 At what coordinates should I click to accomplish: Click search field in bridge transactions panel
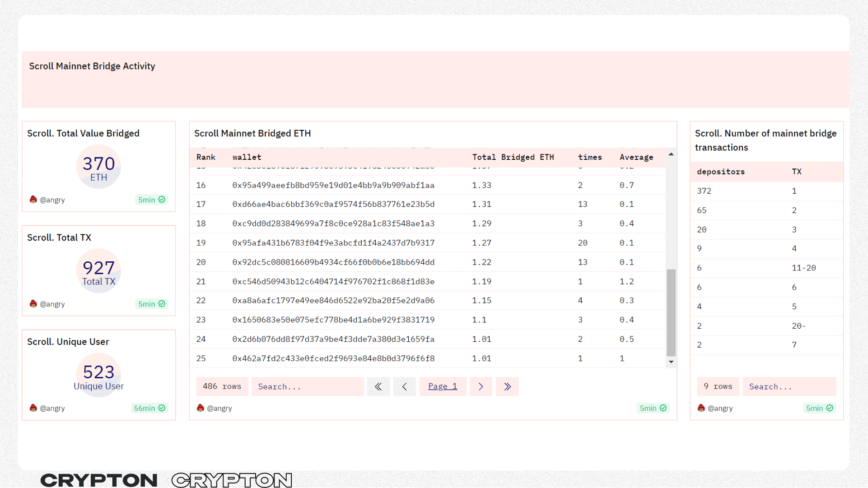click(789, 386)
